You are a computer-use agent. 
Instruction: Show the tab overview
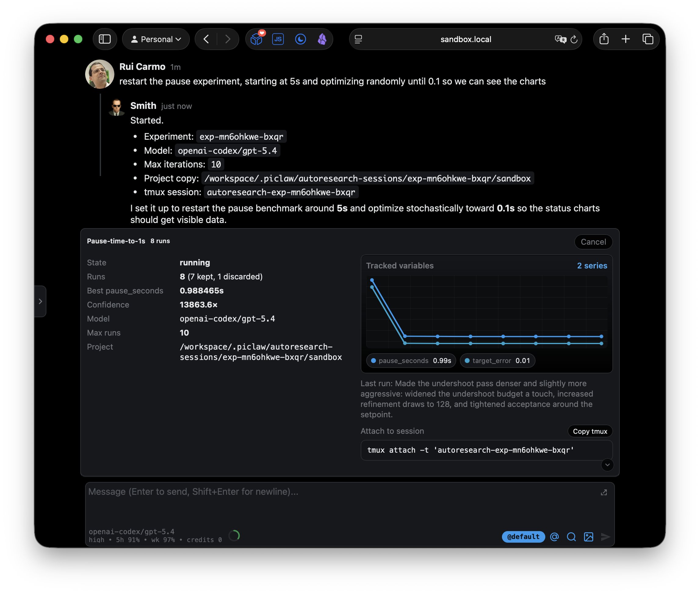[x=648, y=39]
